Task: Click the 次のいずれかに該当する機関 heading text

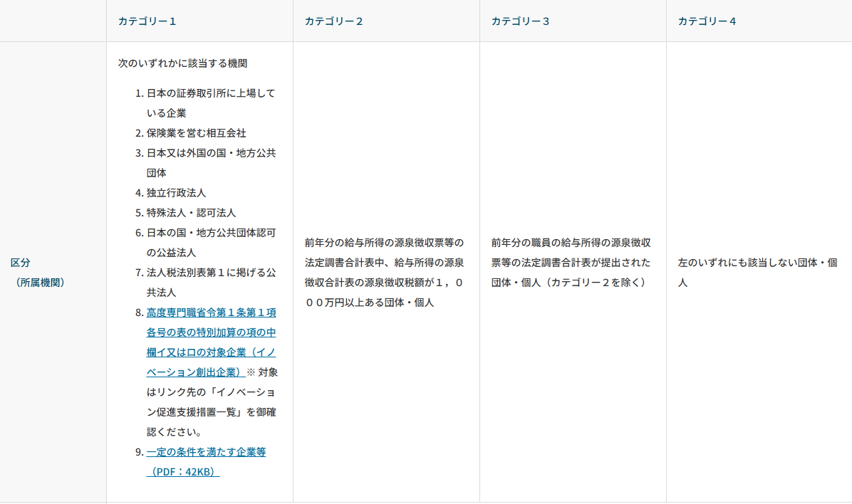Action: 182,63
